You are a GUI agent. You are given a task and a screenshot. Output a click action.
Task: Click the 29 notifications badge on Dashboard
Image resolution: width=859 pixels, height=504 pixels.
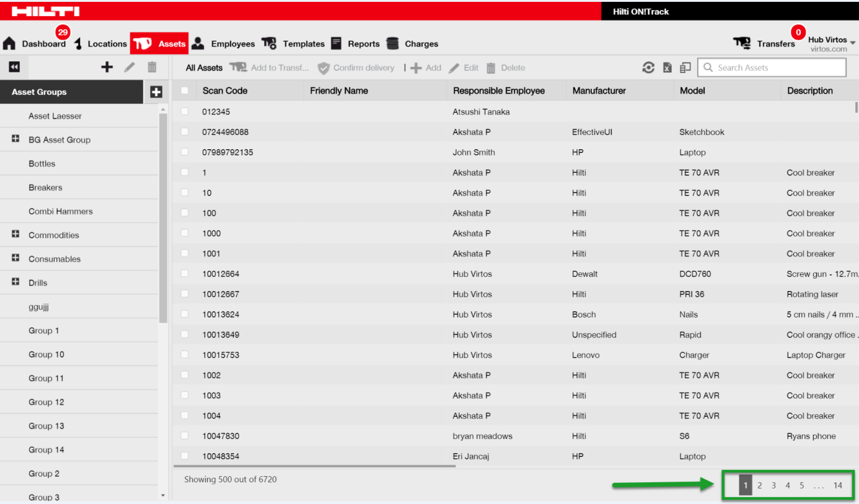(63, 32)
